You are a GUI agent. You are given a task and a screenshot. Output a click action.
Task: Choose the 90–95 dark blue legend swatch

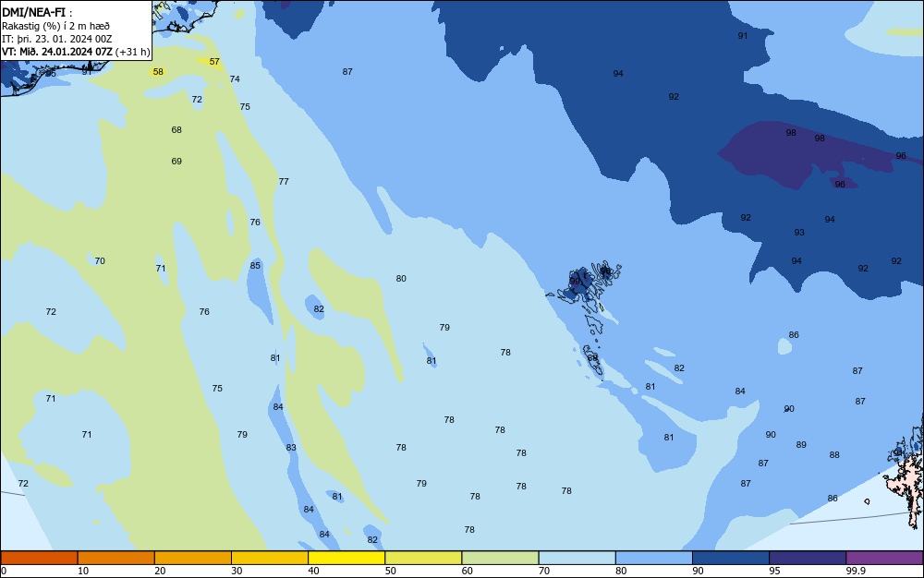tap(731, 558)
